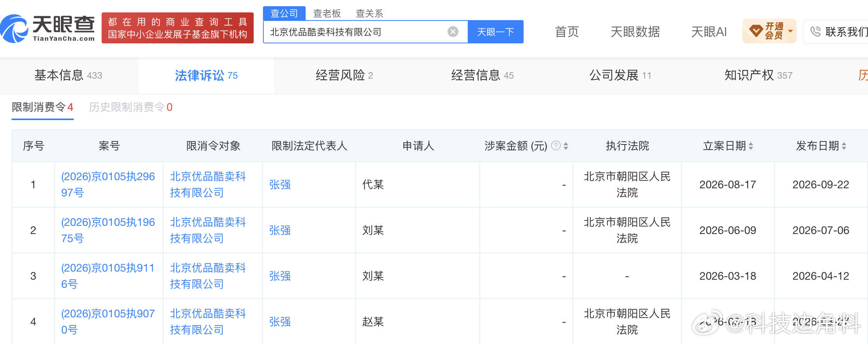Click the 联系我们 button
This screenshot has width=868, height=344.
(836, 32)
